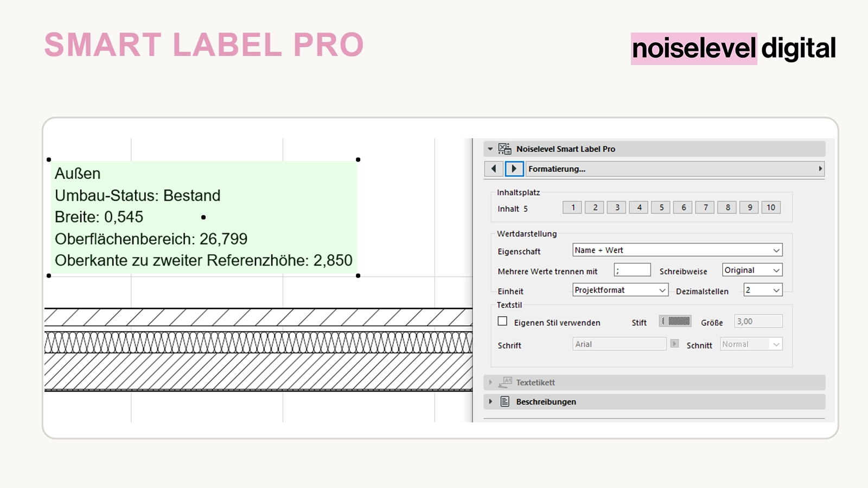Select content slot 8

727,208
